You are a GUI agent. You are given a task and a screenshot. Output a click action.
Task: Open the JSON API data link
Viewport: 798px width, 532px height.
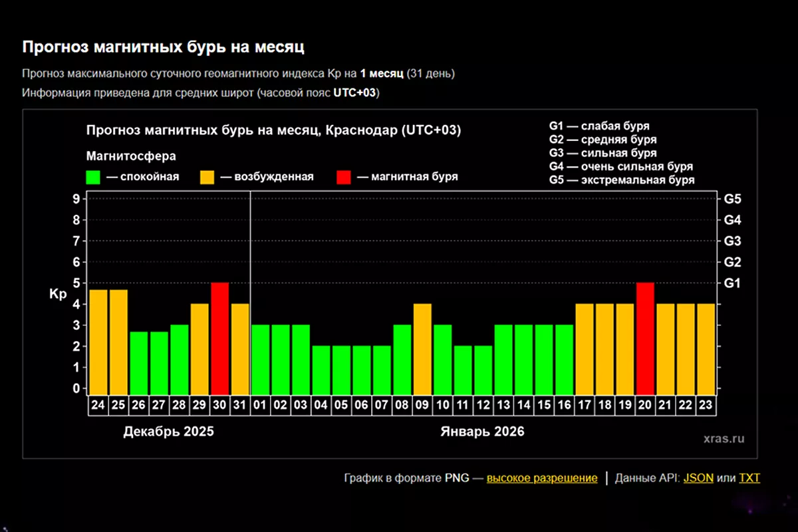point(698,478)
